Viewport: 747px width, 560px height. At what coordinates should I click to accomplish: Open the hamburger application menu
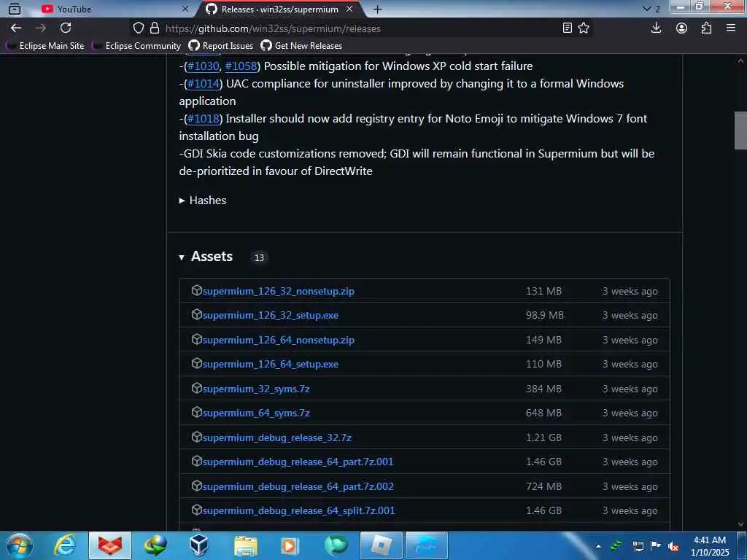(731, 28)
